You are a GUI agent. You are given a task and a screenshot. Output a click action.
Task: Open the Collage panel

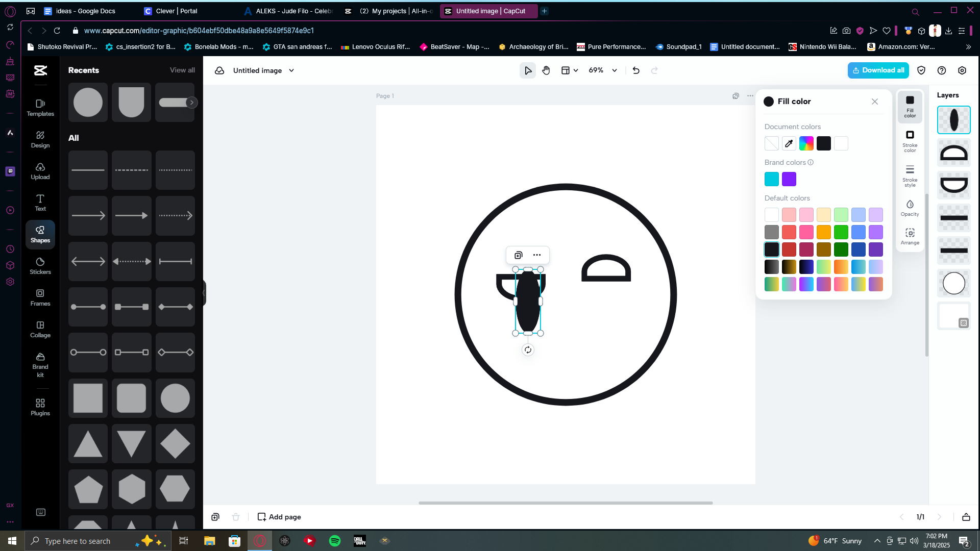coord(40,329)
